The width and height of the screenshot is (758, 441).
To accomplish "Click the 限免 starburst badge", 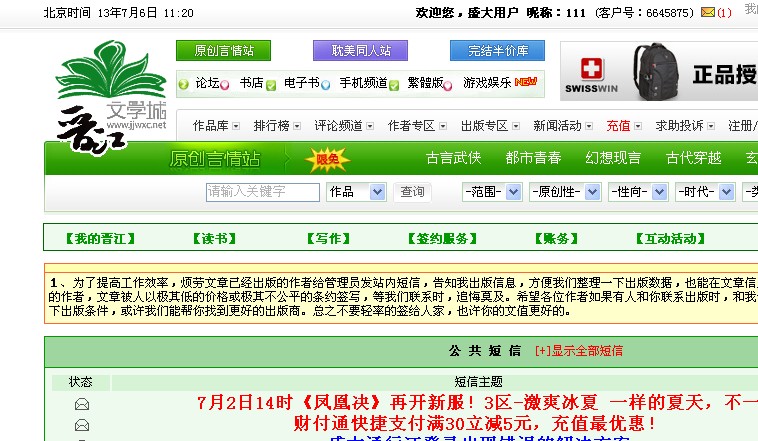I will pyautogui.click(x=327, y=159).
